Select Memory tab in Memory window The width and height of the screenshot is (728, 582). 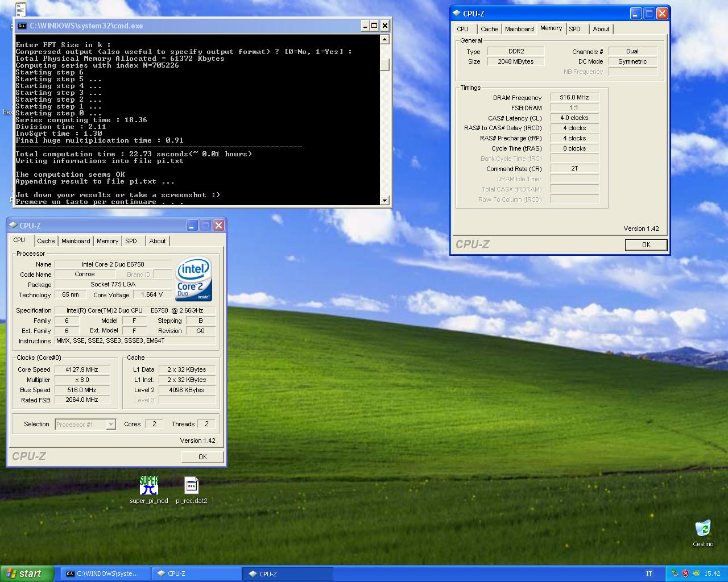point(551,28)
